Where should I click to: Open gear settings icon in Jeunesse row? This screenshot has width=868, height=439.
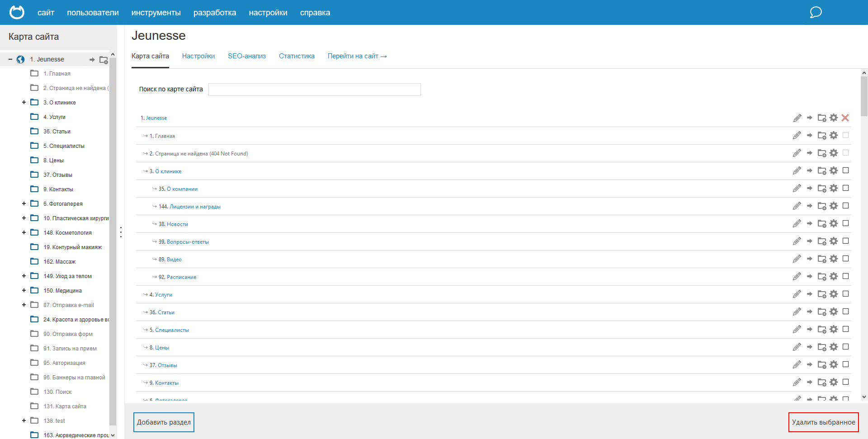click(x=834, y=118)
